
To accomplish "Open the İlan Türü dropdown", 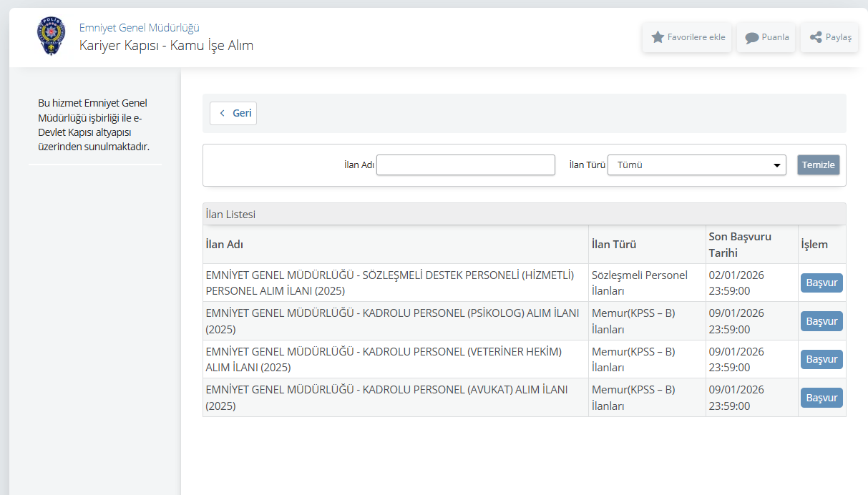I will coord(696,165).
